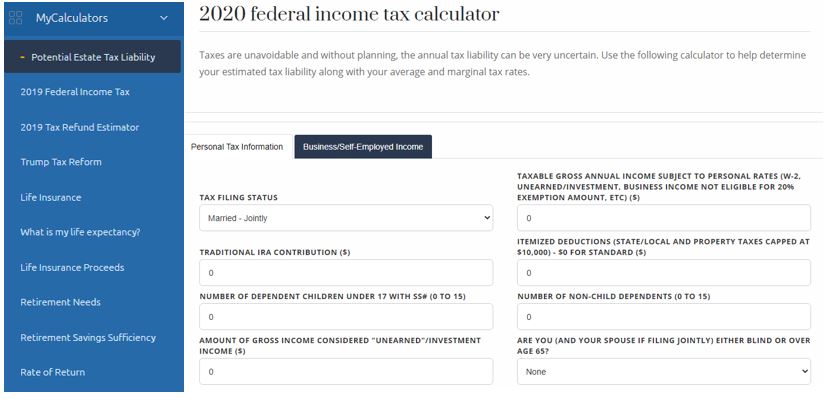Open Retirement Savings Sufficiency link

(88, 337)
